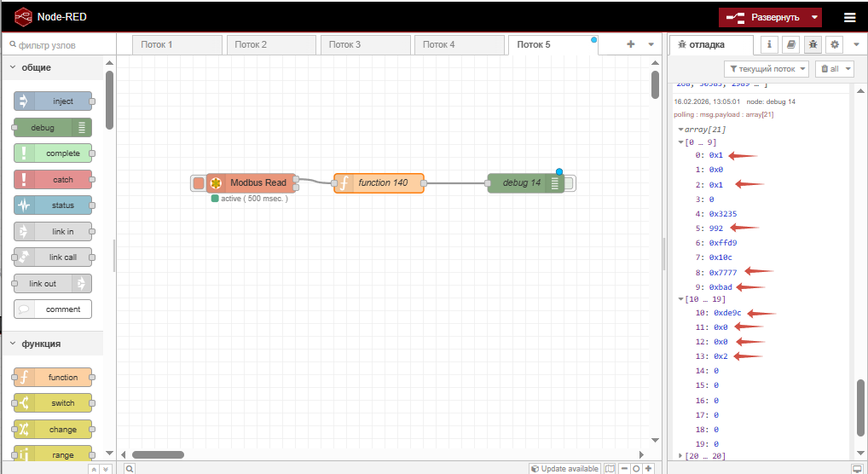868x474 pixels.
Task: Click the zoom out button in footer
Action: pyautogui.click(x=624, y=468)
